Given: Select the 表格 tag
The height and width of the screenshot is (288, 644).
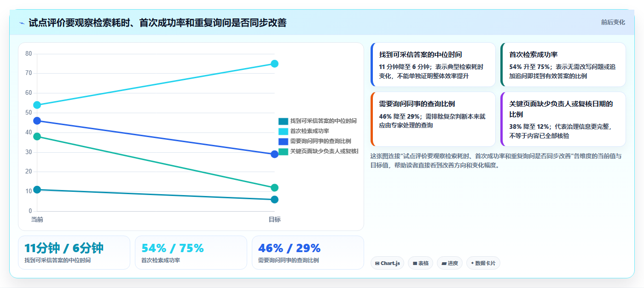Looking at the screenshot, I should click(x=420, y=263).
